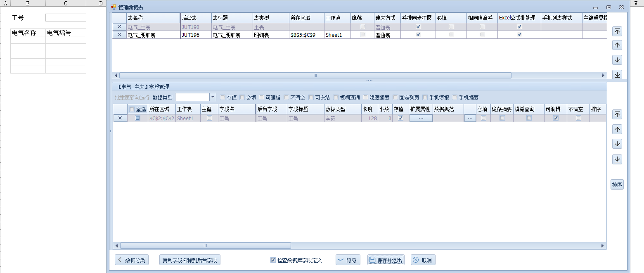Image resolution: width=644 pixels, height=273 pixels.
Task: Click 表类型 cell 明细表 to change type
Action: pos(270,35)
